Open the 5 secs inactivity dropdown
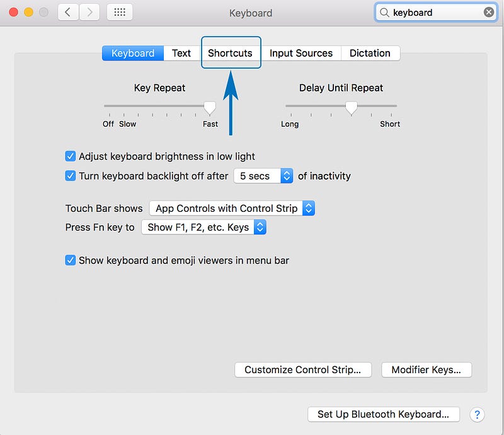The width and height of the screenshot is (504, 435). (263, 176)
